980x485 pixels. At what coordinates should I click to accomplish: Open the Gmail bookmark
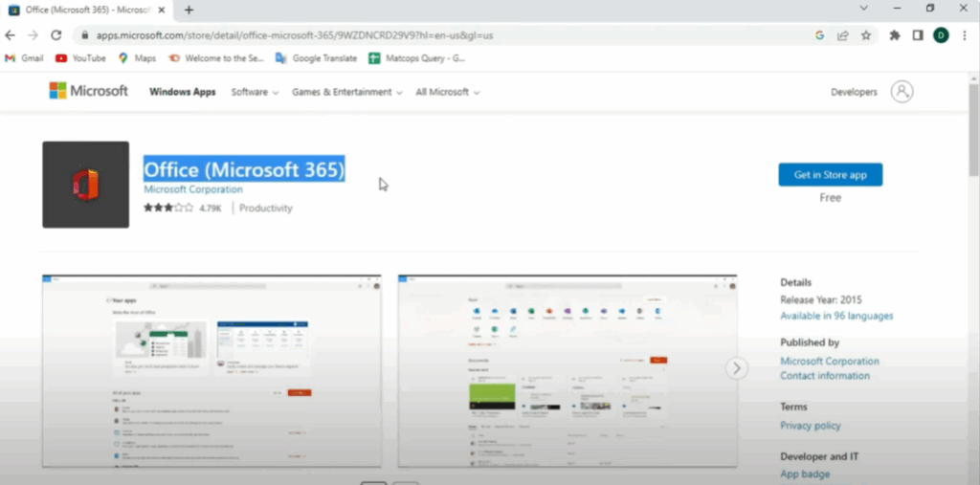coord(24,58)
